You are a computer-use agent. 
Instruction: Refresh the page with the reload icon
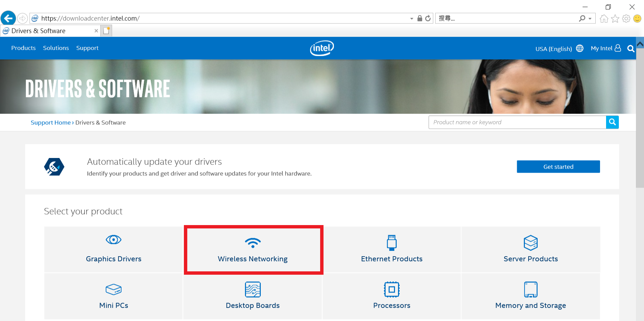[428, 18]
